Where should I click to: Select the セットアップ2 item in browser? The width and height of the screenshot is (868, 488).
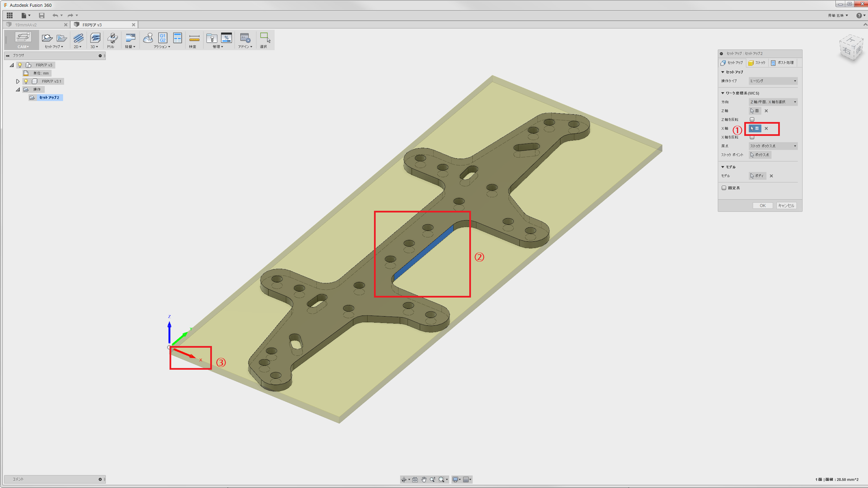[x=49, y=98]
